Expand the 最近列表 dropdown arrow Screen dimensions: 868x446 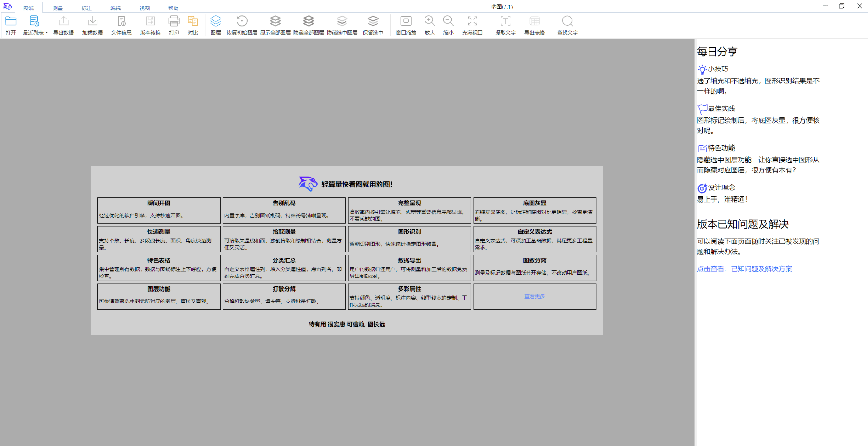[x=46, y=33]
